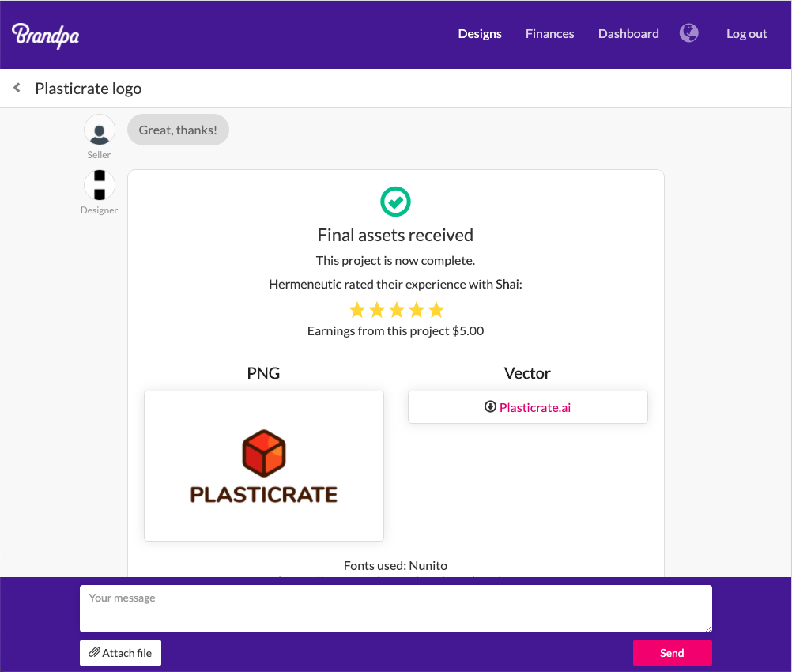Screen dimensions: 792x672
Task: Send the message with Send button
Action: pos(673,653)
